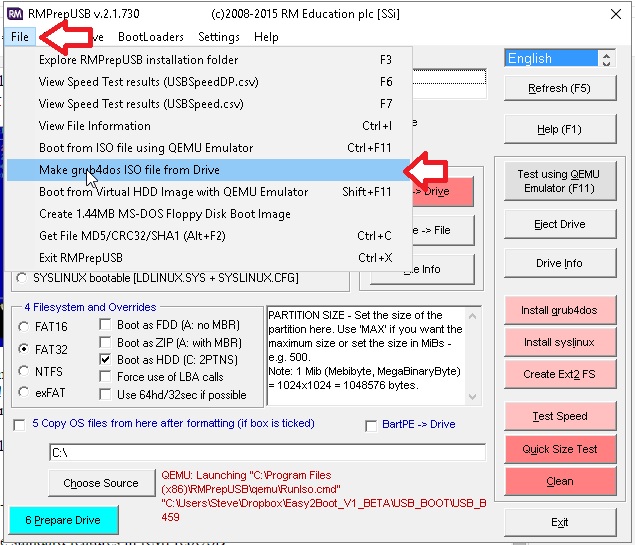Click the red Clean button
Screen dimensions: 635x545
point(560,481)
